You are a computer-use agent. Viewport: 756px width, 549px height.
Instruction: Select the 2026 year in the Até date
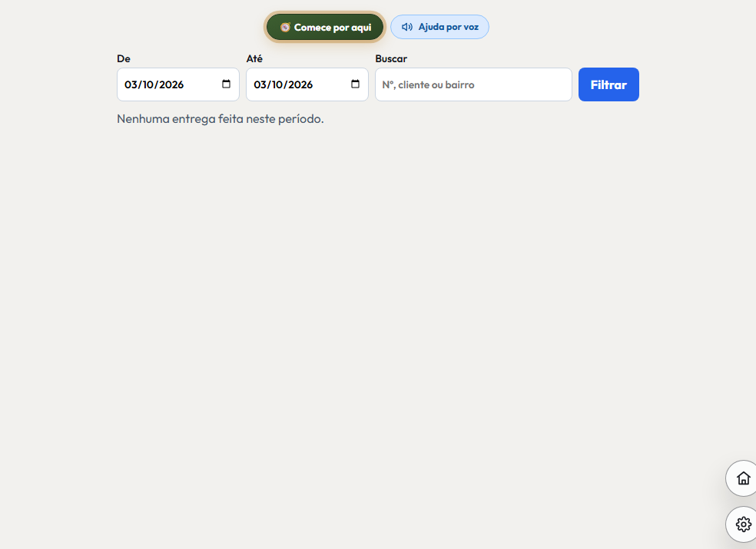tap(300, 84)
